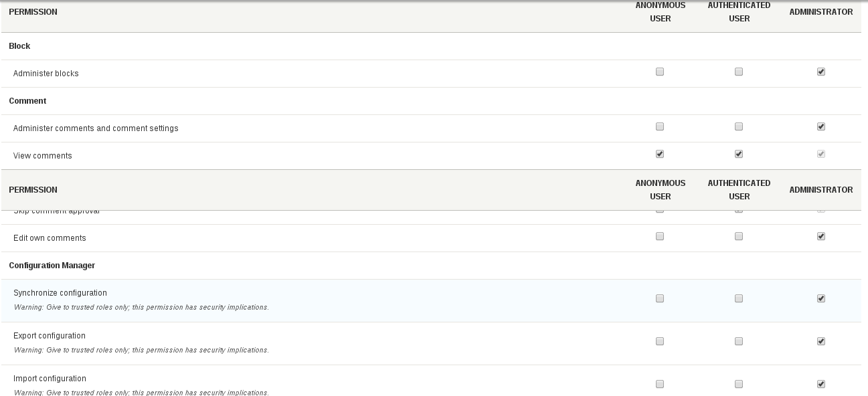Image resolution: width=868 pixels, height=396 pixels.
Task: Enable Synchronize configuration for Anonymous user
Action: pos(660,298)
